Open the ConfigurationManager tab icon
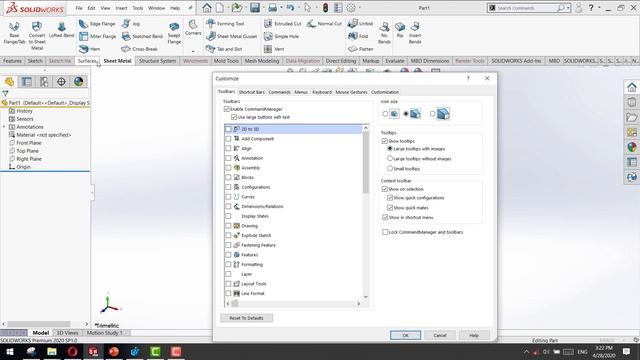 point(44,82)
